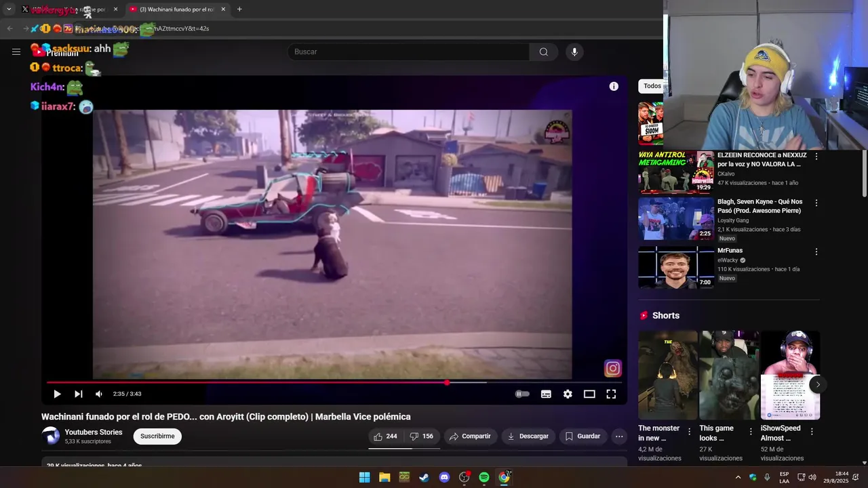This screenshot has height=488, width=868.
Task: Open options for Blagh, Seven Kayne video
Action: (816, 203)
